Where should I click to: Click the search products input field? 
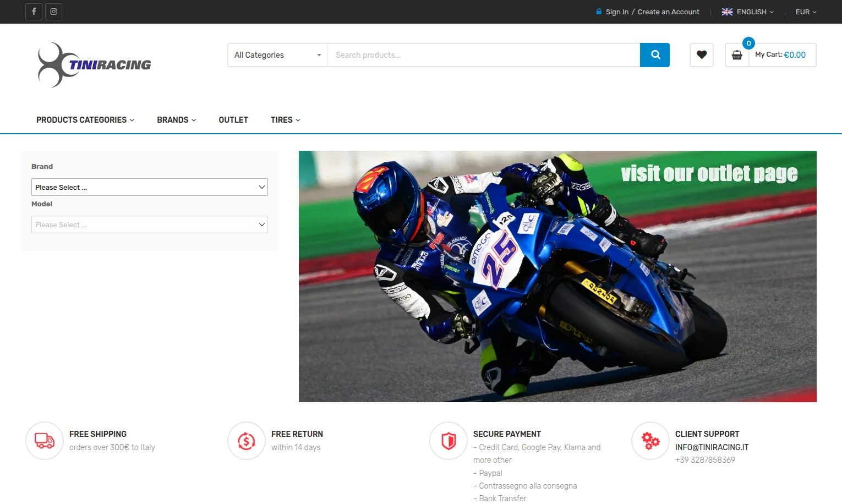pyautogui.click(x=483, y=54)
